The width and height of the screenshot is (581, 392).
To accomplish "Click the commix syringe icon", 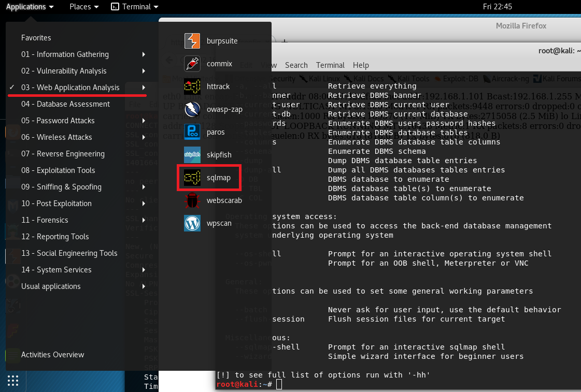I will point(192,64).
